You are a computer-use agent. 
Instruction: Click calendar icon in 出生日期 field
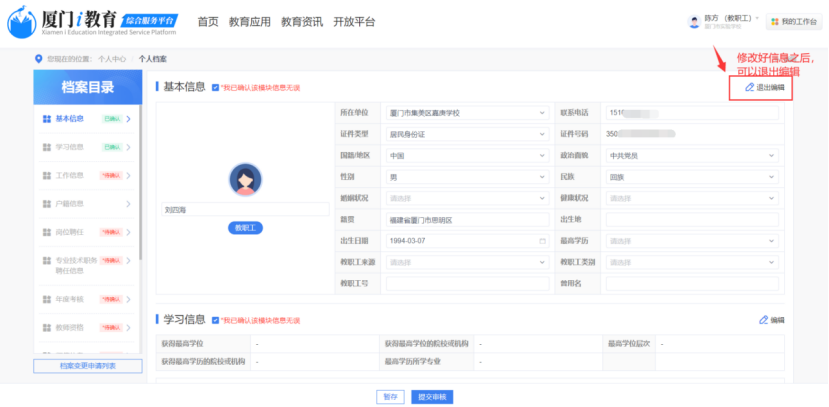(543, 241)
